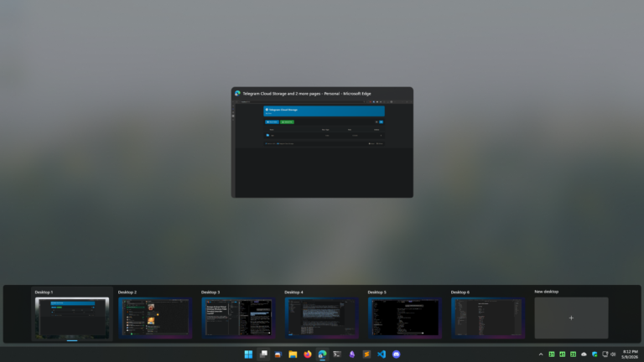Open the Windows Start menu

pyautogui.click(x=248, y=354)
